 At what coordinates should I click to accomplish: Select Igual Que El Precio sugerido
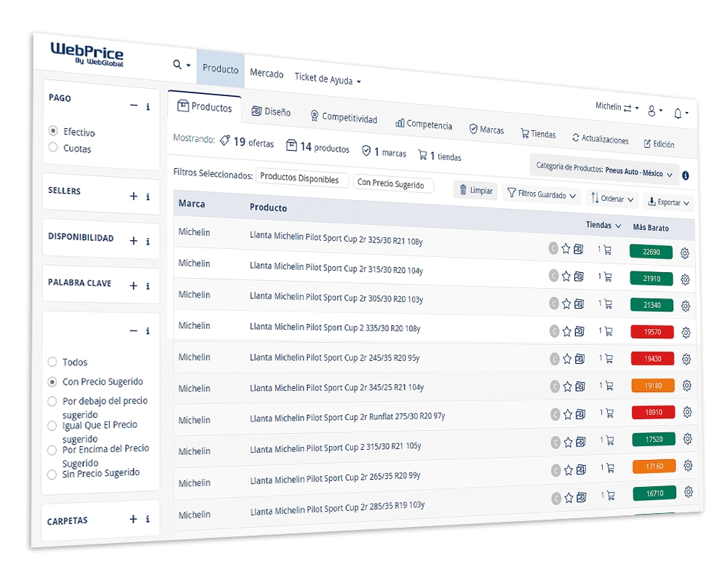coord(52,425)
